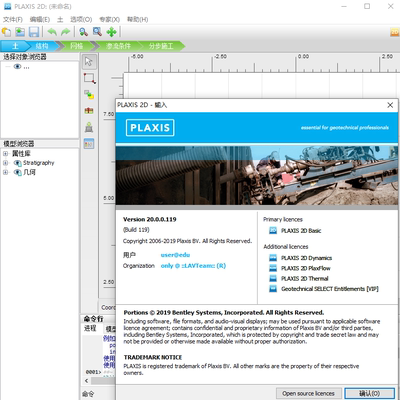Switch to the 网格 mode tab
This screenshot has height=400, width=400.
tap(76, 46)
